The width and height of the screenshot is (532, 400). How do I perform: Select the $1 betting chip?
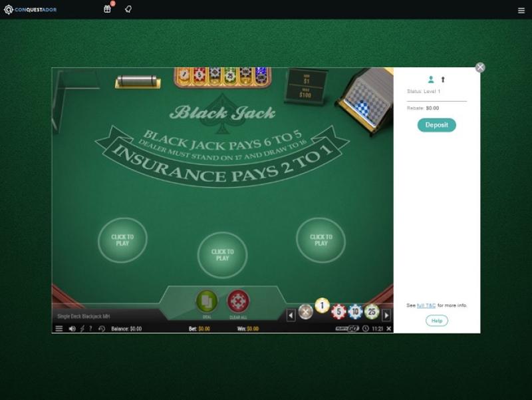pyautogui.click(x=322, y=306)
